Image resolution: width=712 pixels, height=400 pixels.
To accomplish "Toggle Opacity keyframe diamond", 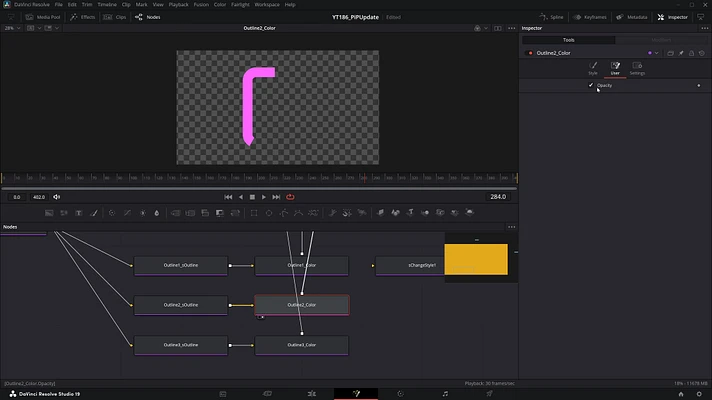I will [x=699, y=85].
